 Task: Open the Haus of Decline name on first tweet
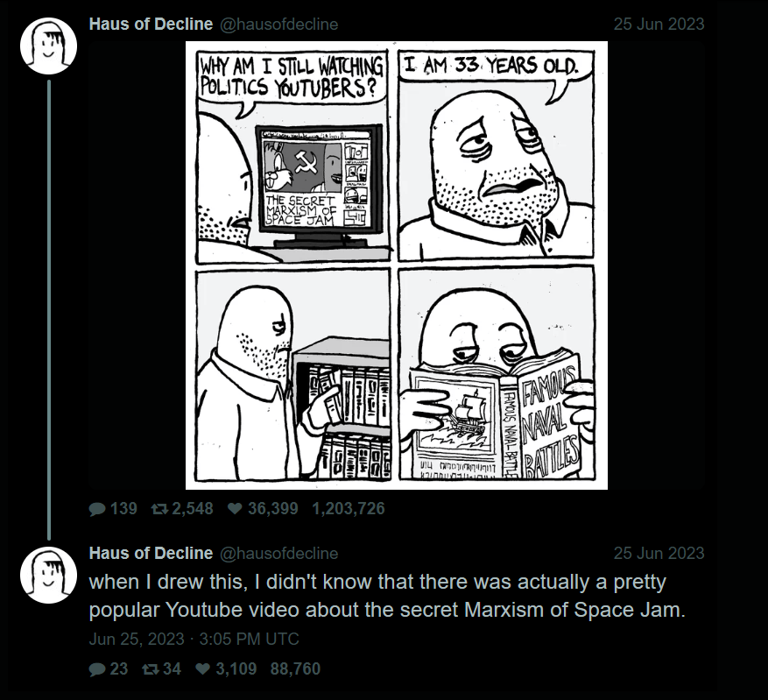click(151, 24)
